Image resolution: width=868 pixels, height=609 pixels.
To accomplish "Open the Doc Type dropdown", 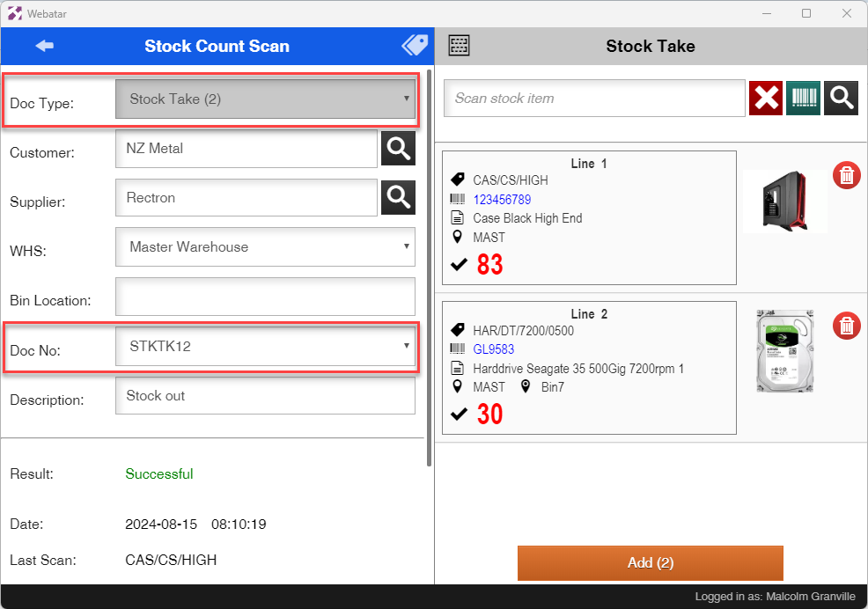I will point(265,99).
